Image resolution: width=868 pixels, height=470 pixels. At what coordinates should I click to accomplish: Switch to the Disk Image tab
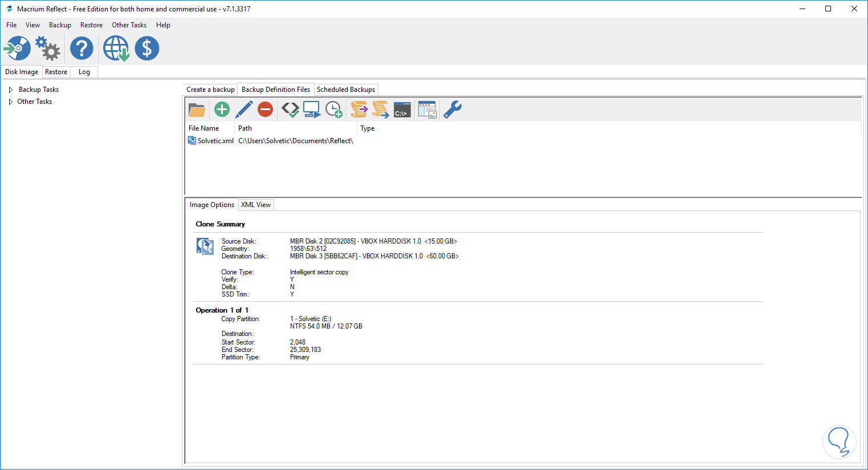click(x=22, y=72)
